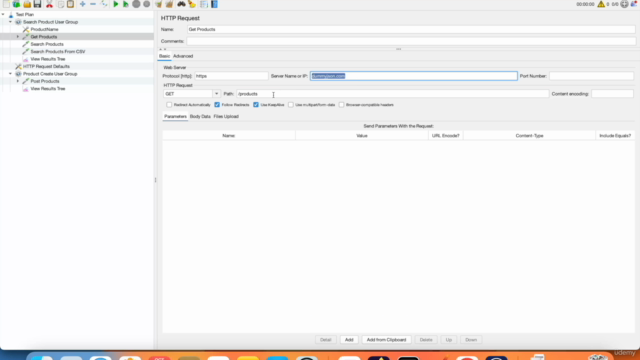Open the Function Helper dialog icon
Viewport: 640px width, 360px height.
pos(204,4)
